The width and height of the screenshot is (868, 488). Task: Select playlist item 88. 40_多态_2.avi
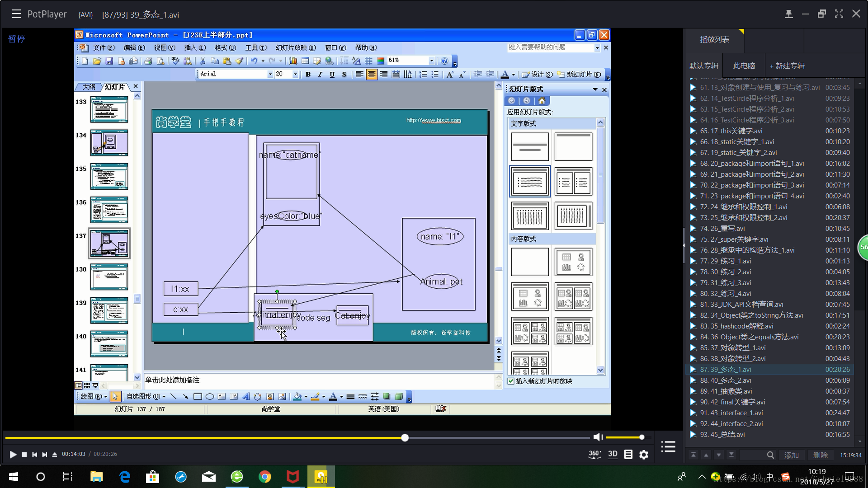pyautogui.click(x=769, y=380)
